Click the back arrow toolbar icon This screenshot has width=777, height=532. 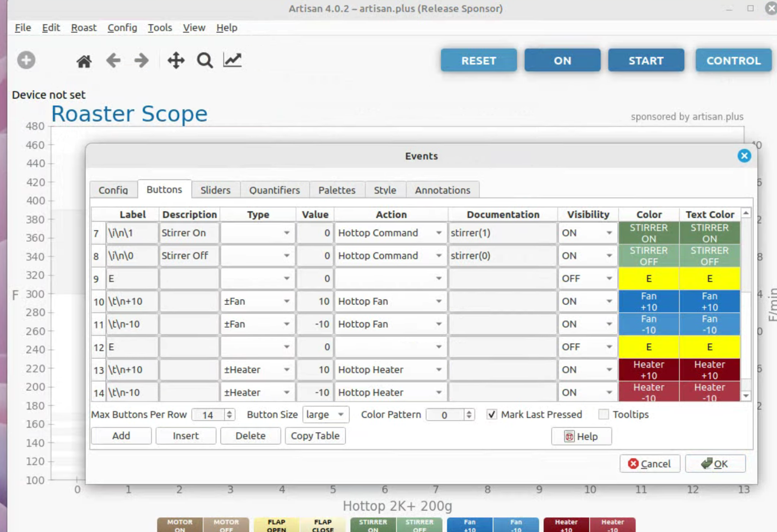(113, 61)
